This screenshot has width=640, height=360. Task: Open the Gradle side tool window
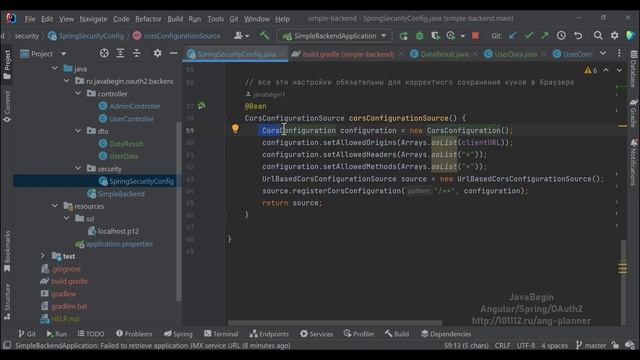633,113
